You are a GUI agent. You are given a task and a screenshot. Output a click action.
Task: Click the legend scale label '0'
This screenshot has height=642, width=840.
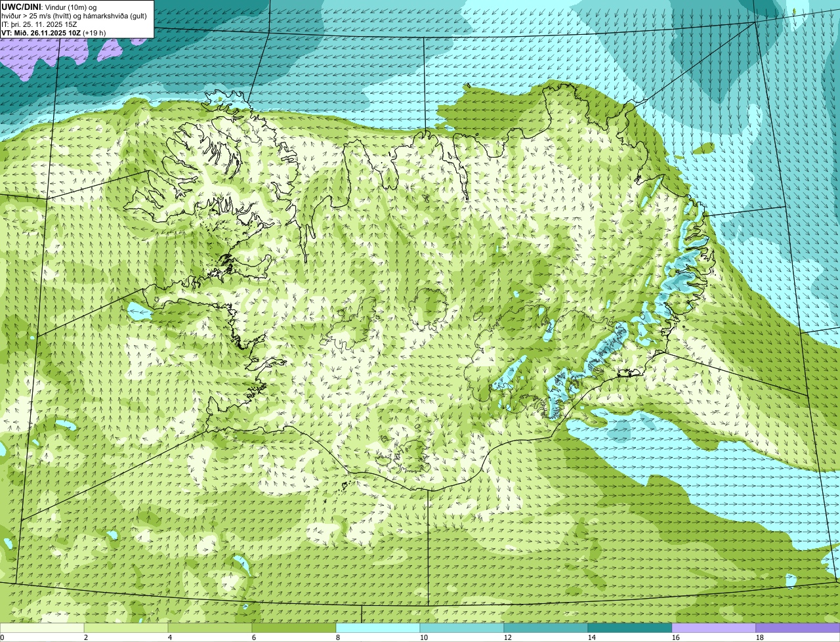(x=2, y=637)
